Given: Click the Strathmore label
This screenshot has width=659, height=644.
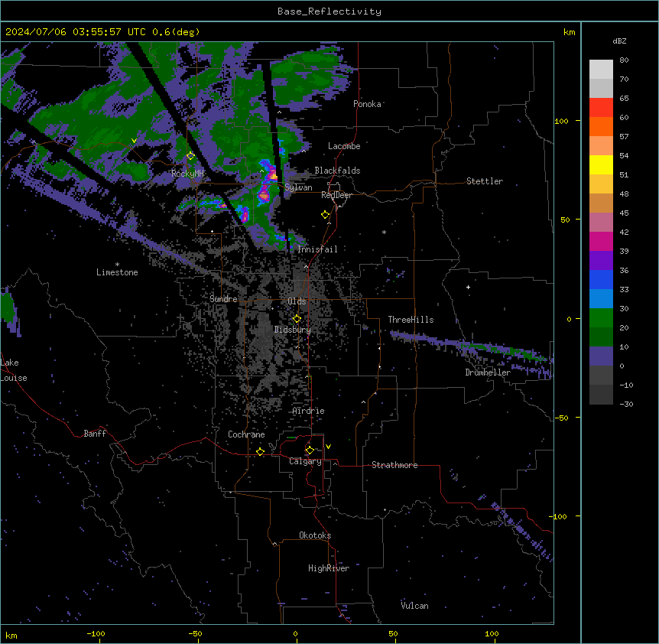Looking at the screenshot, I should pos(394,465).
